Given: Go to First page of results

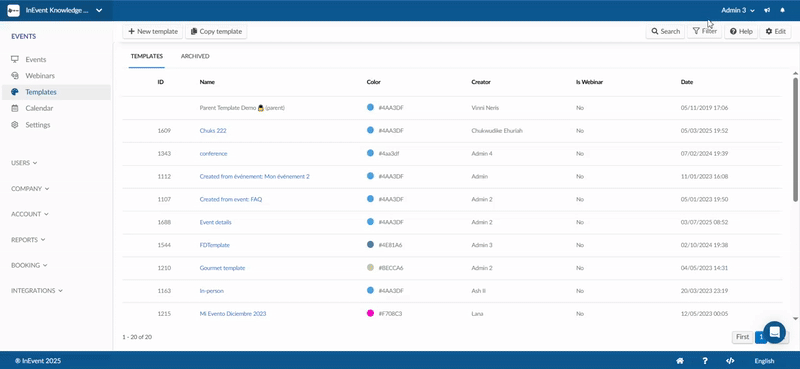Looking at the screenshot, I should click(x=742, y=337).
